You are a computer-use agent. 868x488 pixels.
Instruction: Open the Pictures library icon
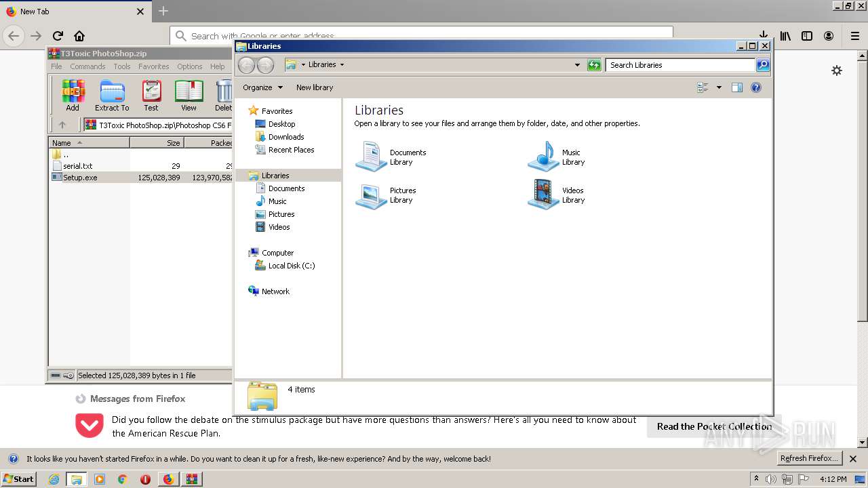(371, 195)
